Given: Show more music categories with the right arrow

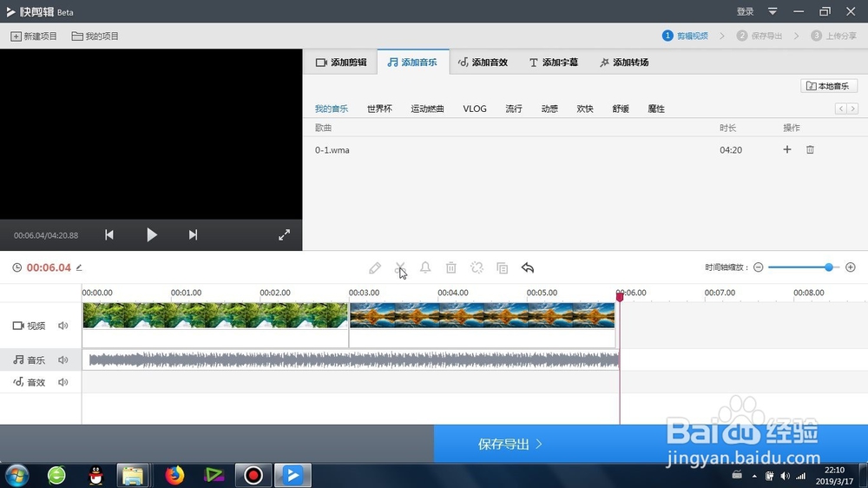Looking at the screenshot, I should [853, 109].
